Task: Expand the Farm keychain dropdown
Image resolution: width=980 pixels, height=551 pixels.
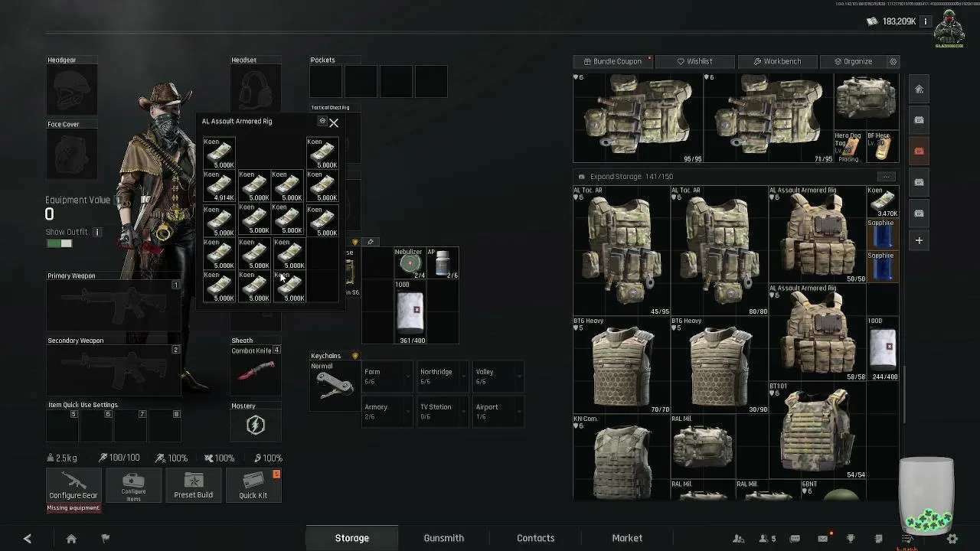Action: 388,377
